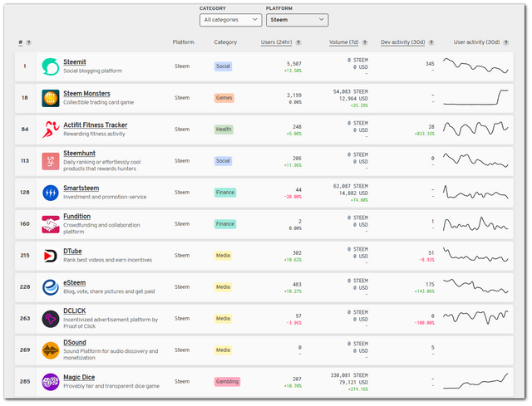The image size is (532, 406).
Task: Click help icon next to Users (24hr)
Action: tap(298, 42)
